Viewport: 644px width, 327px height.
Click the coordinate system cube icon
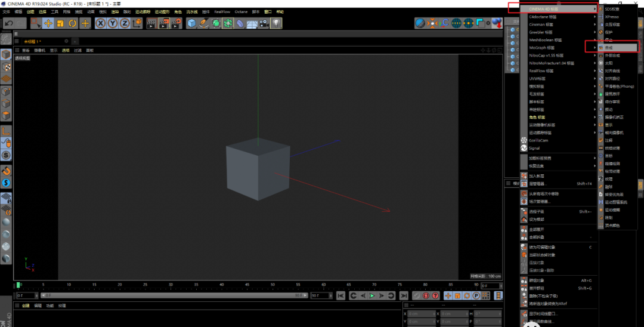click(137, 23)
